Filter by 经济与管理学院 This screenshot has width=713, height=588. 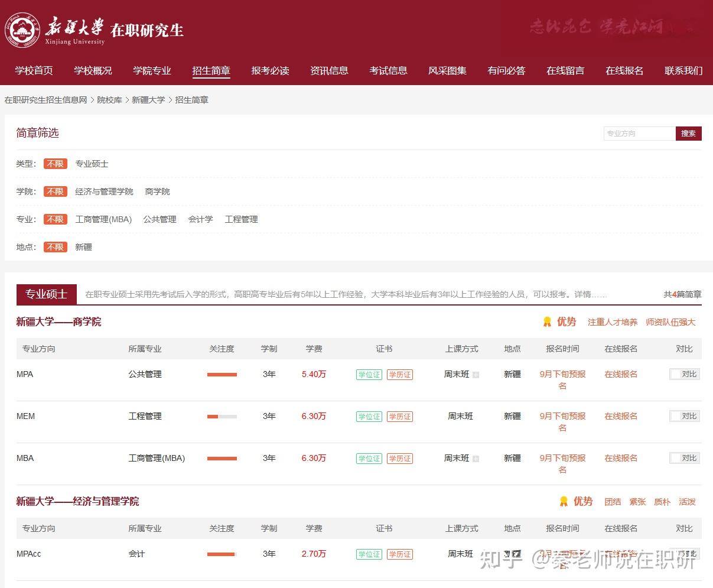tap(104, 191)
